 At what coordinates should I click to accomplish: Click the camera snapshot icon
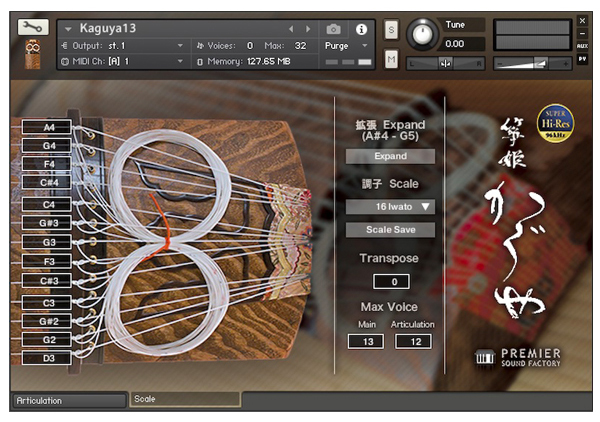pos(333,29)
